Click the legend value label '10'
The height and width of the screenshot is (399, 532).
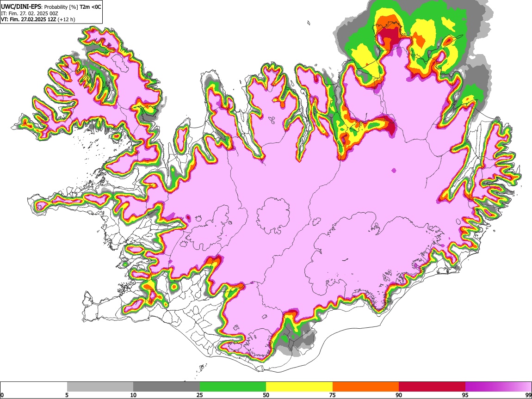pyautogui.click(x=133, y=395)
